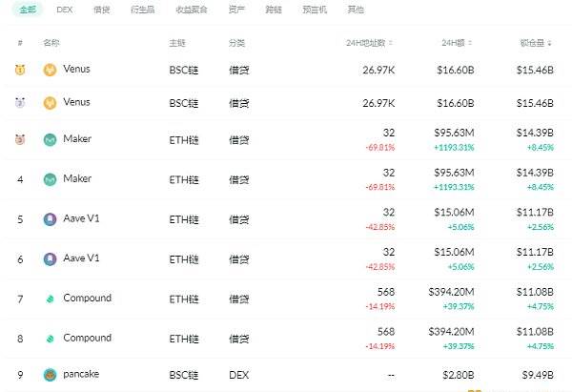Screen dimensions: 572x392
Task: Click the Aave V1 name in row 6
Action: click(x=81, y=258)
